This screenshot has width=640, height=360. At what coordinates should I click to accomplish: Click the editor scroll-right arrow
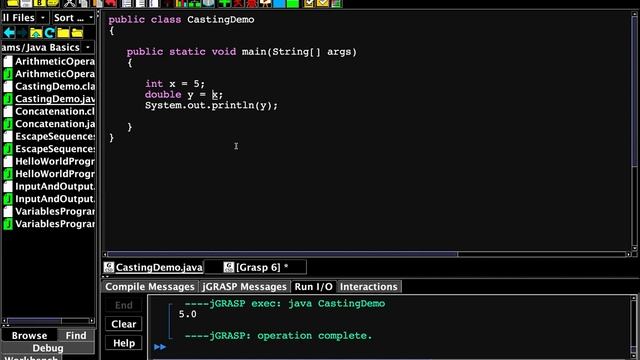628,254
